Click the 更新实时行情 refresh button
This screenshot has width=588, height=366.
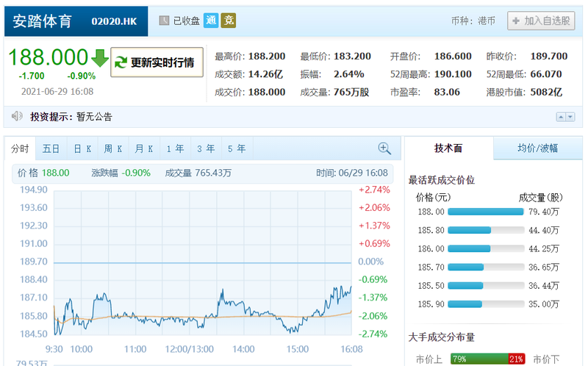pyautogui.click(x=157, y=62)
